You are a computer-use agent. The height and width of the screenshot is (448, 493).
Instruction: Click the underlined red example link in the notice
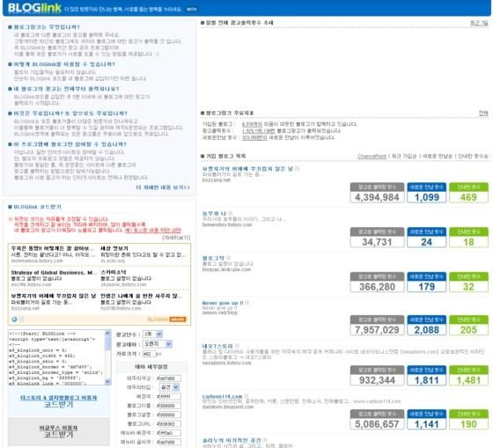[153, 230]
